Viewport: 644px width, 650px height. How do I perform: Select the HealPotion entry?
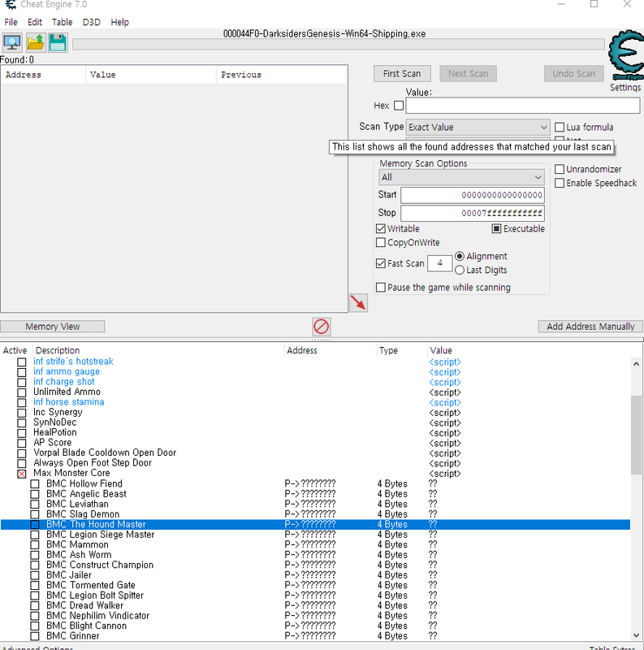tap(55, 432)
